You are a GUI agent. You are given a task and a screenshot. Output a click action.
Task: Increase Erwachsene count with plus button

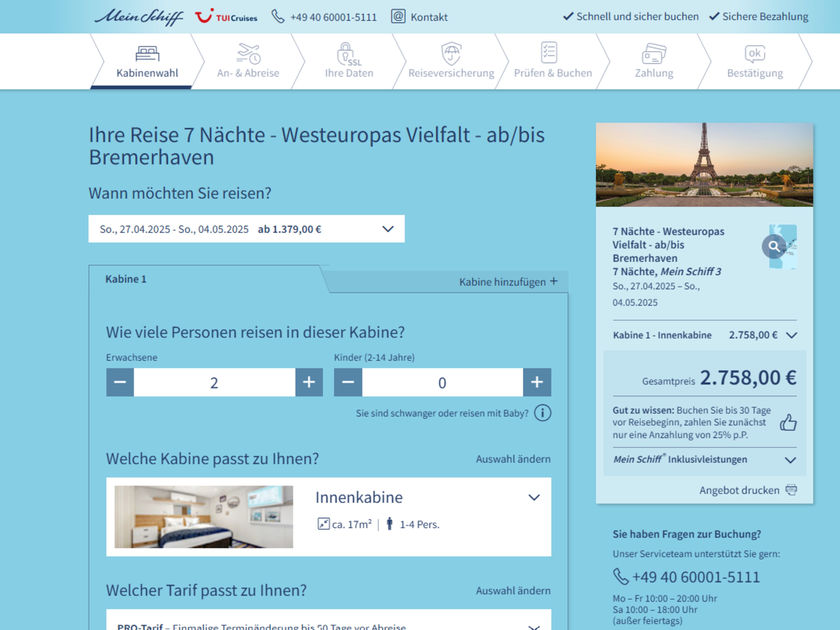(x=309, y=382)
